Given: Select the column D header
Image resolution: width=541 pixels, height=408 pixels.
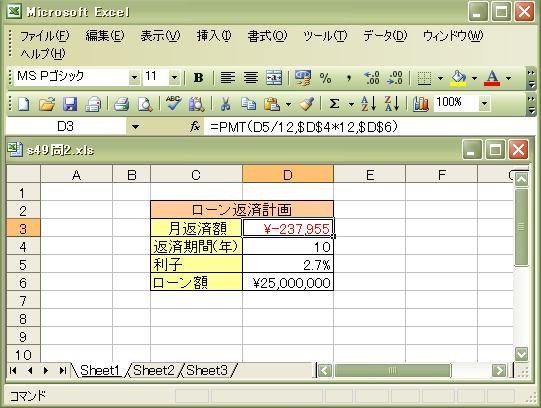Looking at the screenshot, I should point(288,175).
